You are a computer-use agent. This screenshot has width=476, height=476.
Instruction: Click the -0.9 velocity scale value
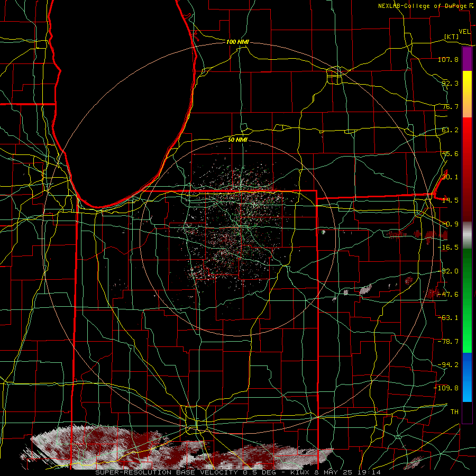[450, 224]
